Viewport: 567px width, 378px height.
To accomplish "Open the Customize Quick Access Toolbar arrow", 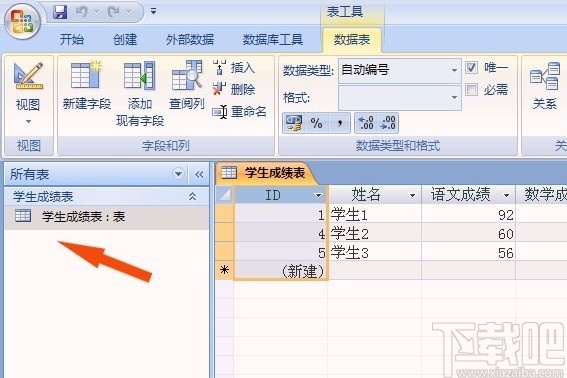I will click(x=154, y=12).
